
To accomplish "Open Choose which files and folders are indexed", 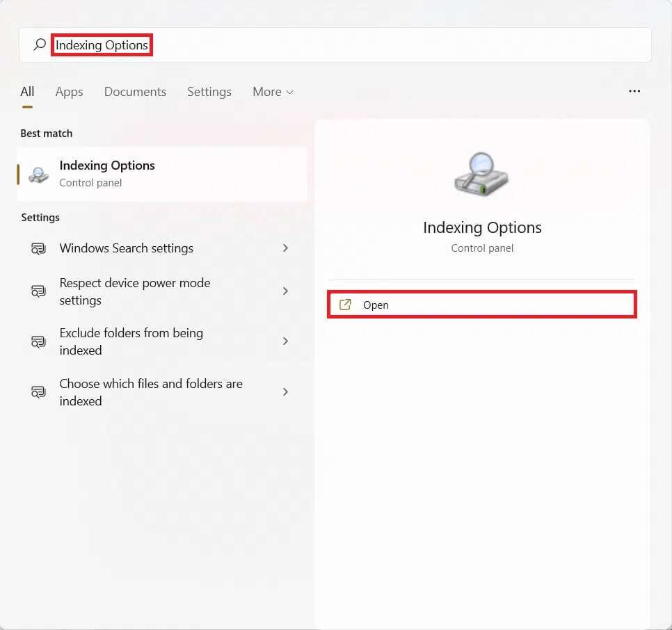I will [x=162, y=392].
